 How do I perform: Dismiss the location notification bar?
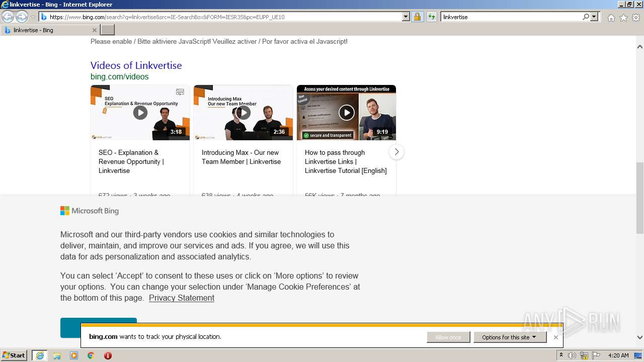pyautogui.click(x=555, y=337)
